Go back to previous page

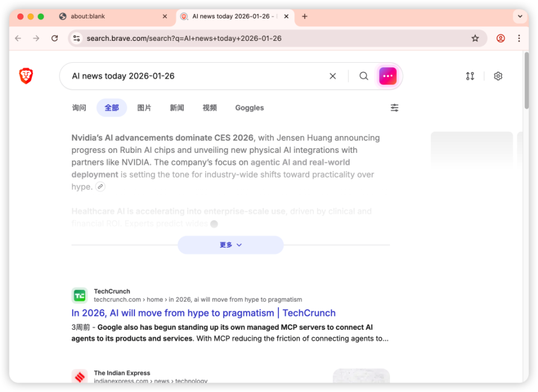pos(18,38)
